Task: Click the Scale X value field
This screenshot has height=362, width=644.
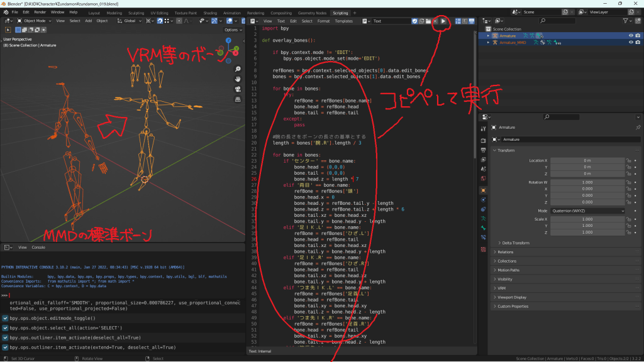Action: pos(587,219)
